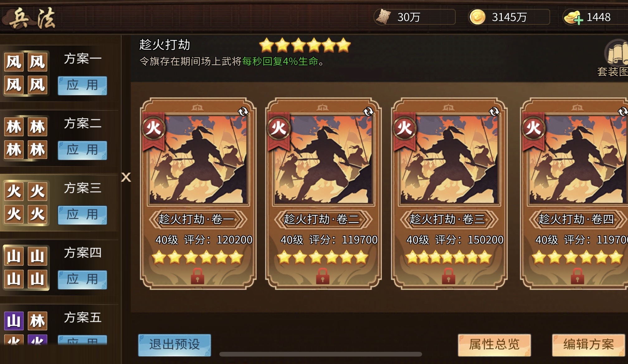The height and width of the screenshot is (364, 628).
Task: Open 属性总览 attribute overview
Action: pyautogui.click(x=494, y=345)
